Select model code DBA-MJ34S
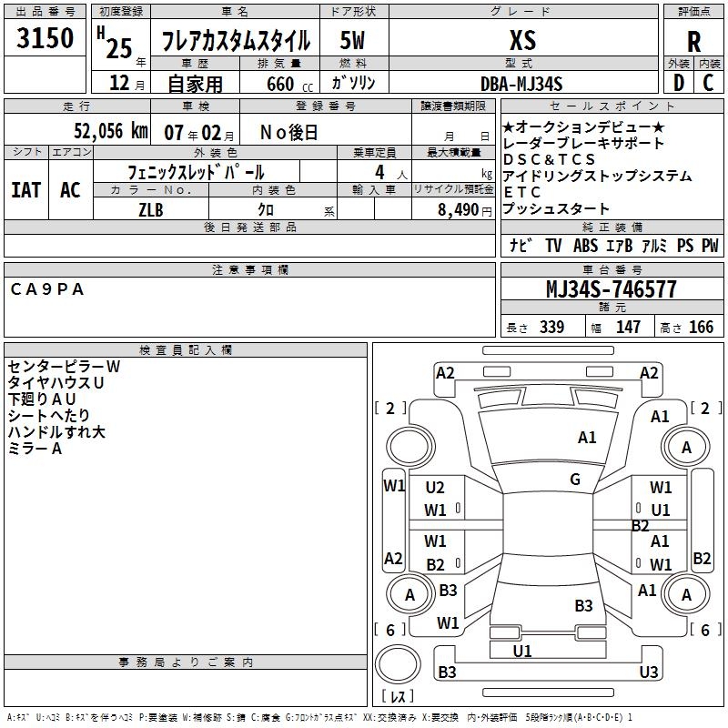This screenshot has width=728, height=728. [x=521, y=84]
